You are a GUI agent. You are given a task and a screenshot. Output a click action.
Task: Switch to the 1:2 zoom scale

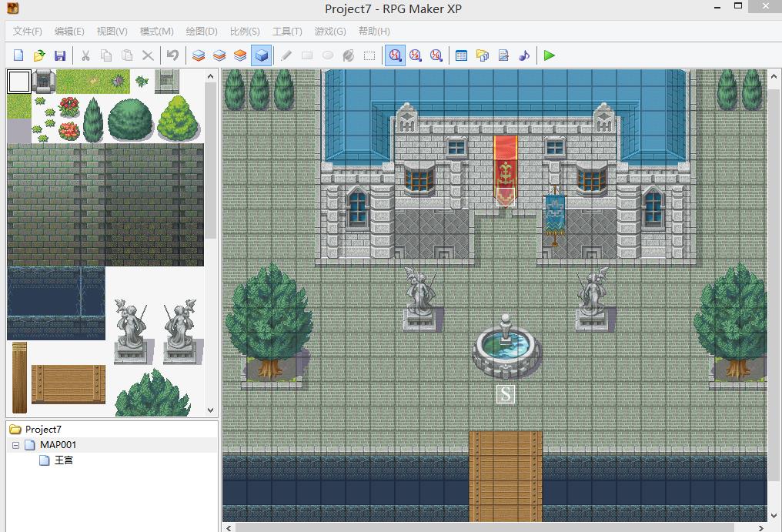(416, 55)
